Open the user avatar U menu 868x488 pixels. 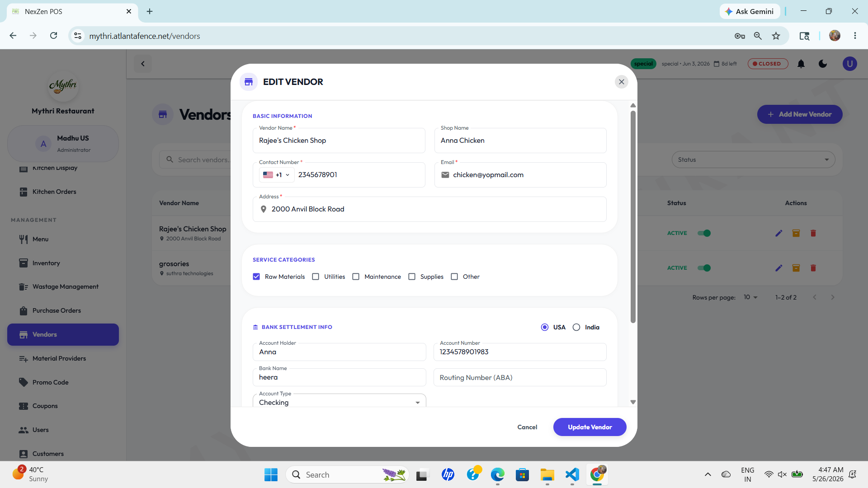[x=849, y=64]
